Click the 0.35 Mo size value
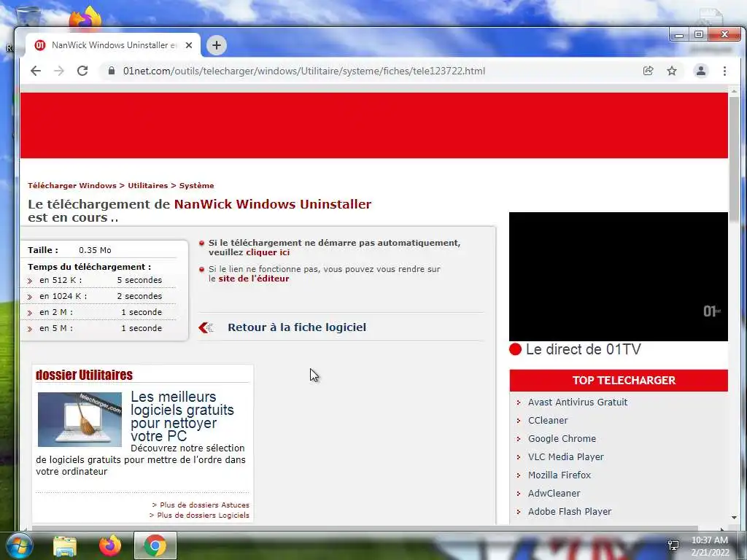 (x=95, y=250)
